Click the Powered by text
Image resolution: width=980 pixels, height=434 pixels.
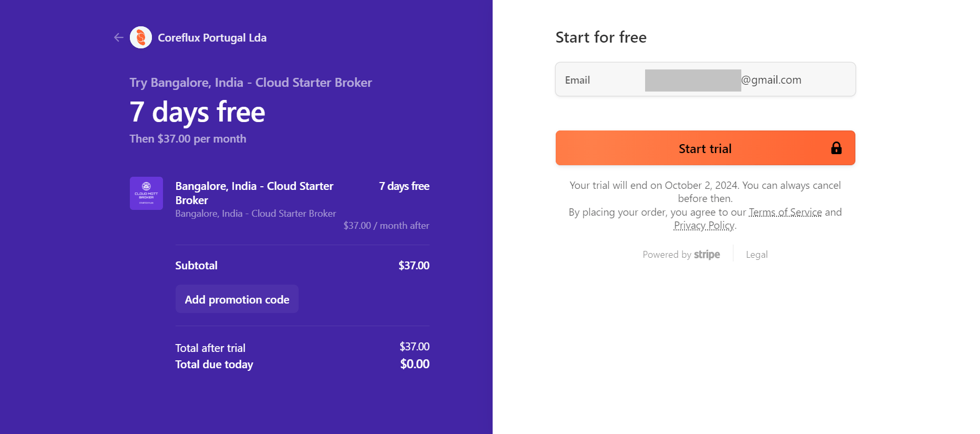pos(667,255)
